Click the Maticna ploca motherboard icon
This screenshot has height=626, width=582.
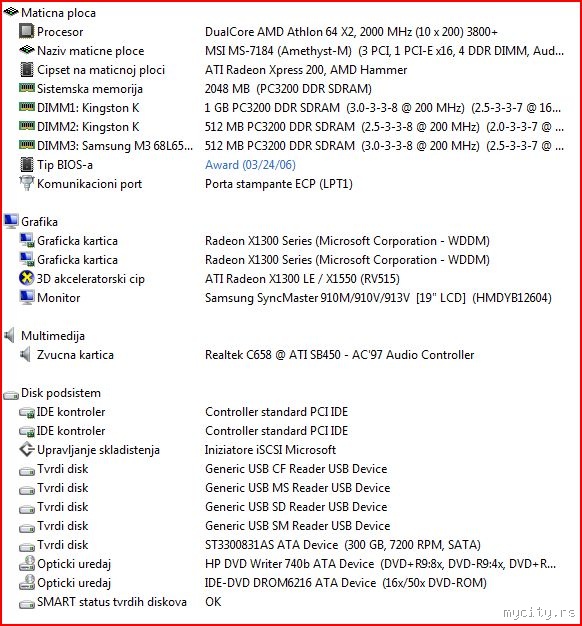(11, 12)
